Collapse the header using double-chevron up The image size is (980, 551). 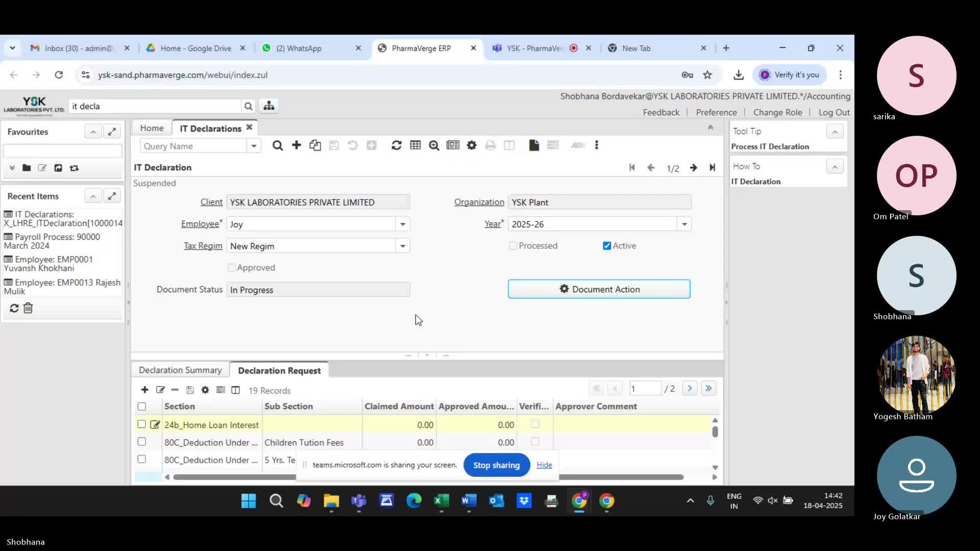(710, 128)
